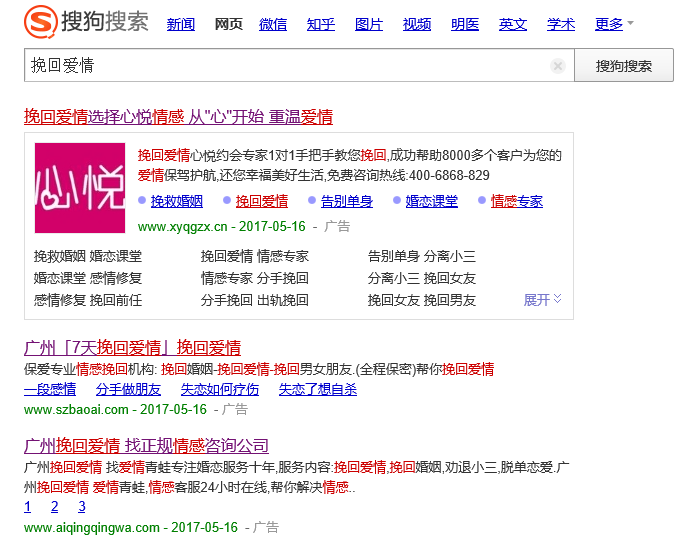Open the 挽救婚姻 sublink

pos(177,201)
